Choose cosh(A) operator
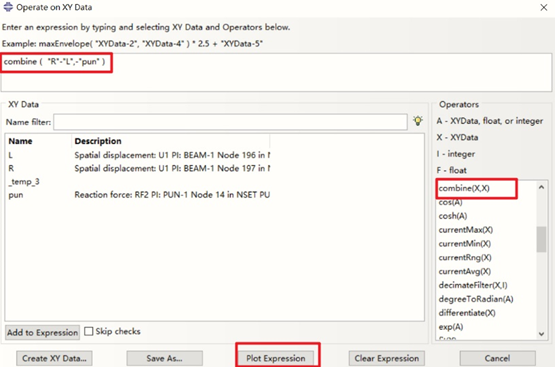 click(453, 216)
